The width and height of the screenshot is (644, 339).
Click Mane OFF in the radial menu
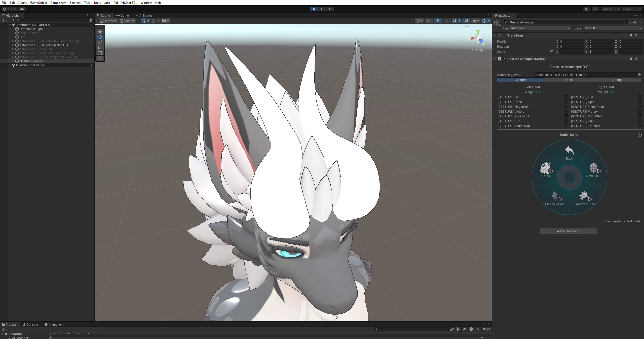pos(593,170)
